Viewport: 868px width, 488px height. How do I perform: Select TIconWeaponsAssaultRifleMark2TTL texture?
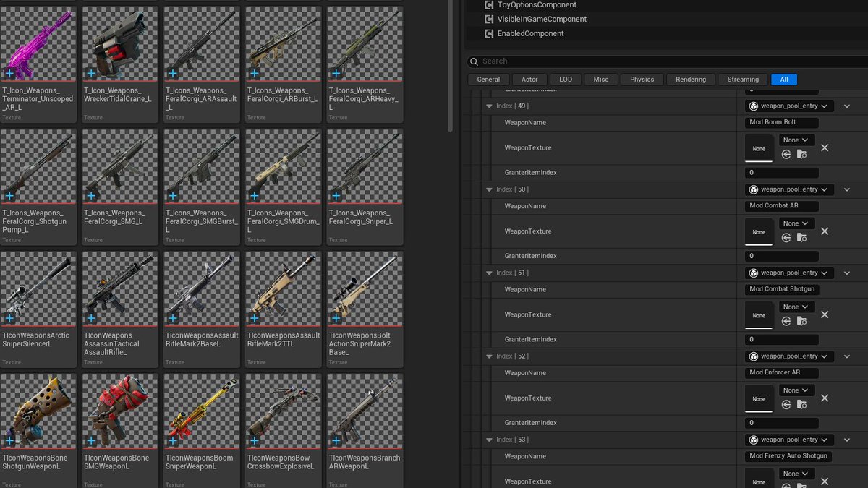coord(282,309)
